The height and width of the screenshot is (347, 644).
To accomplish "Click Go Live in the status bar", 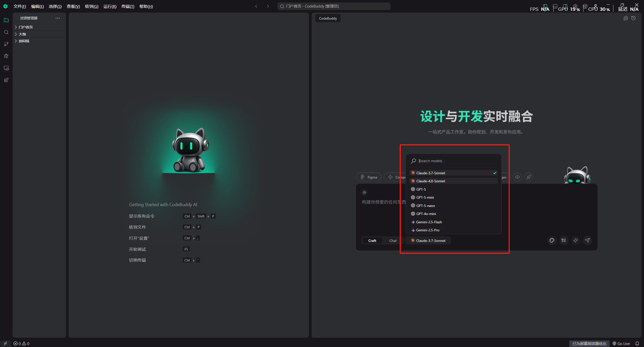I will tap(621, 343).
